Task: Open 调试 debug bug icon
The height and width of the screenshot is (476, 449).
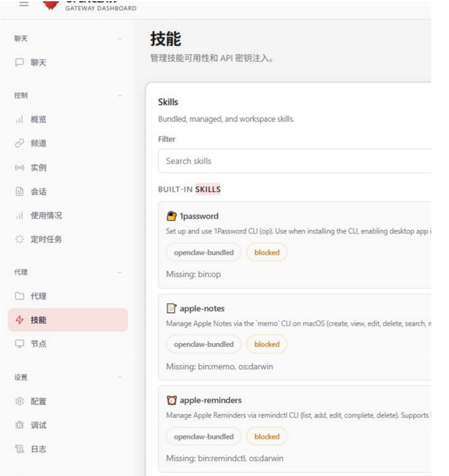Action: tap(20, 425)
